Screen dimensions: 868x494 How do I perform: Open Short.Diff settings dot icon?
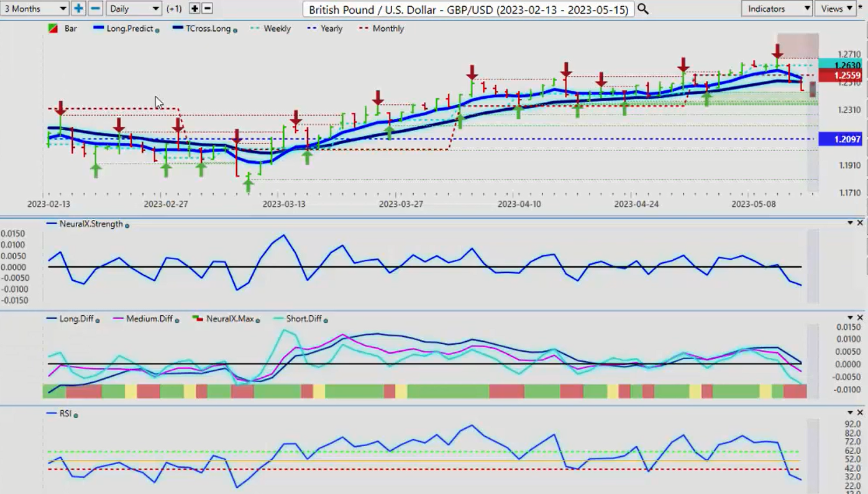pos(326,320)
